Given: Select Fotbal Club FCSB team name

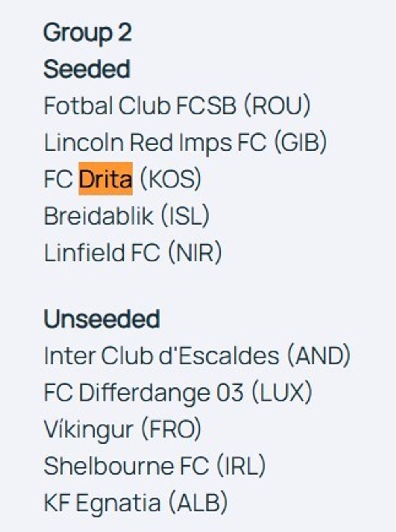Looking at the screenshot, I should pos(140,106).
